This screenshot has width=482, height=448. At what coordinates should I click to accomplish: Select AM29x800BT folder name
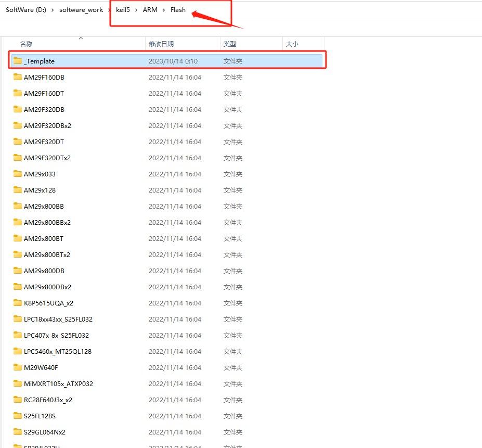44,238
